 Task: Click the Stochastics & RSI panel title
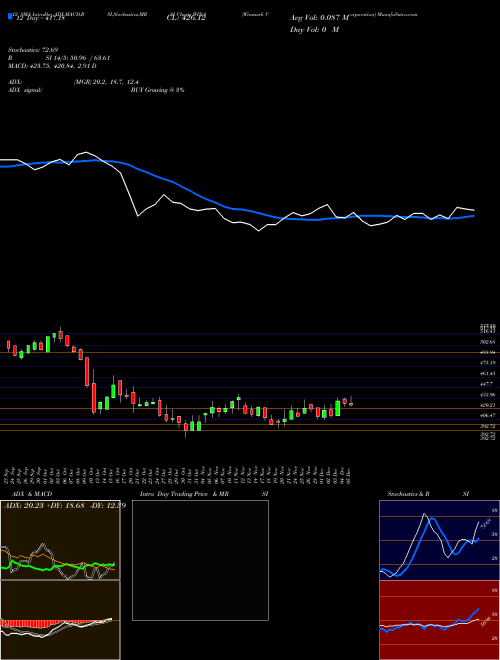(428, 494)
